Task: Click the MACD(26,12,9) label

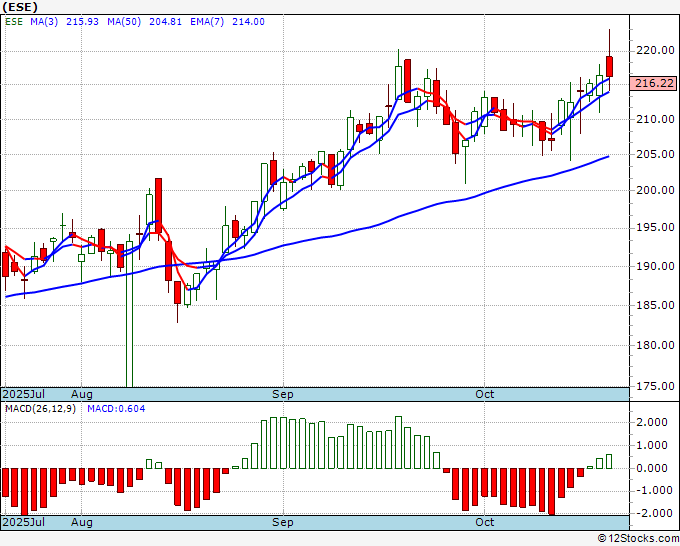Action: (40, 409)
